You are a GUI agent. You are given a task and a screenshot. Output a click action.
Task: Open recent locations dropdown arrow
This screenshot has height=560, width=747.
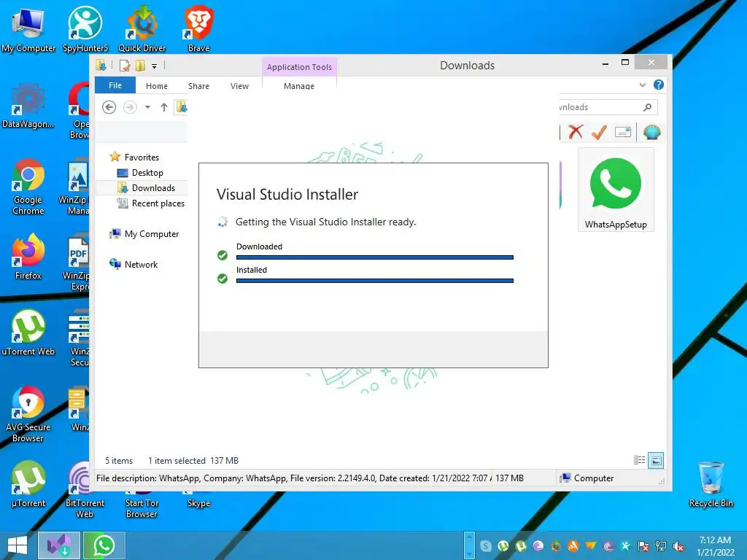tap(147, 107)
